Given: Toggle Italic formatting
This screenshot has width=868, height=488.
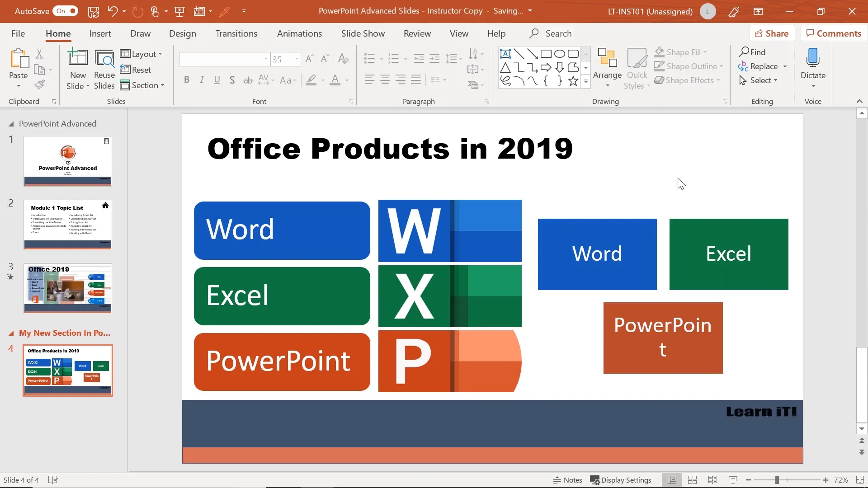Looking at the screenshot, I should pyautogui.click(x=202, y=80).
